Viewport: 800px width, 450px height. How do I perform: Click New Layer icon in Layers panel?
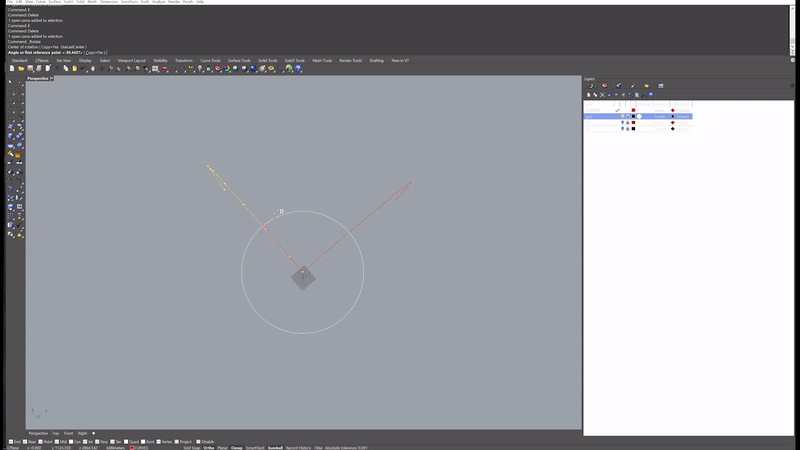coord(588,95)
